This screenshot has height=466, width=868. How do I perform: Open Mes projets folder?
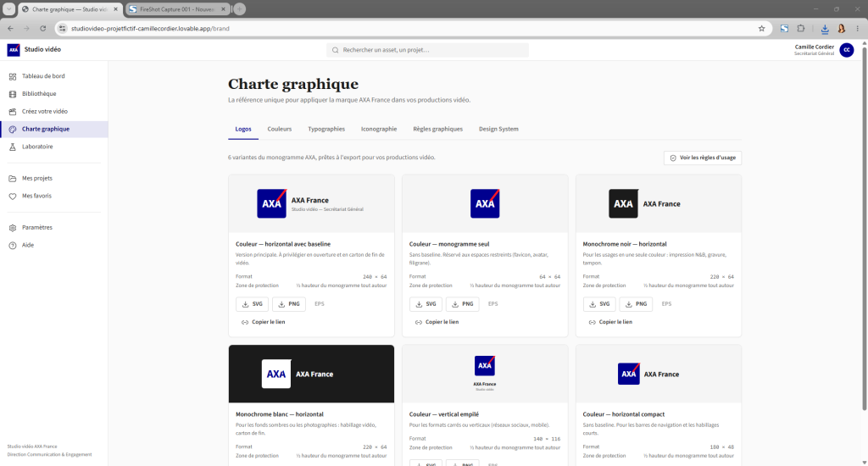[53, 178]
